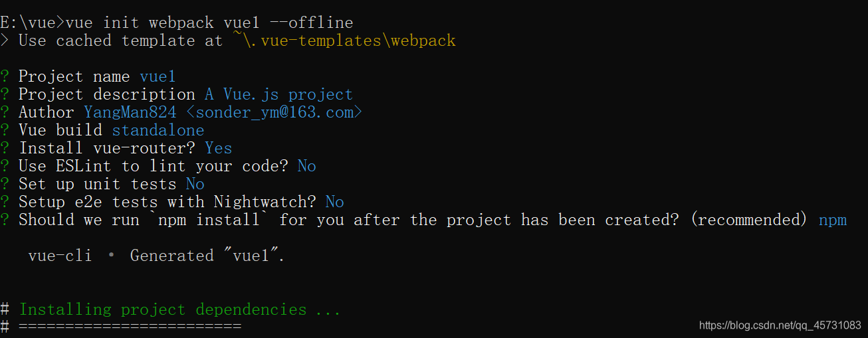Click the green question mark beside Author

[x=5, y=112]
